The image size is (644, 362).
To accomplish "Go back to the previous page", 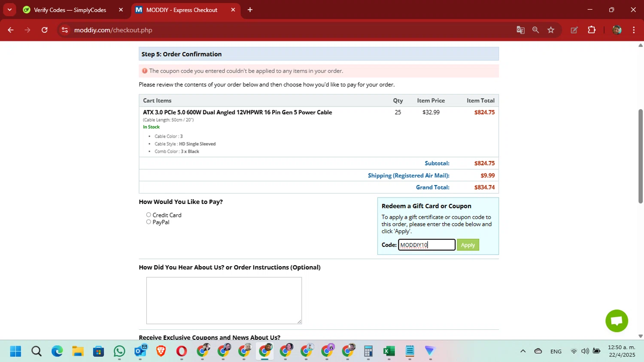I will tap(11, 30).
